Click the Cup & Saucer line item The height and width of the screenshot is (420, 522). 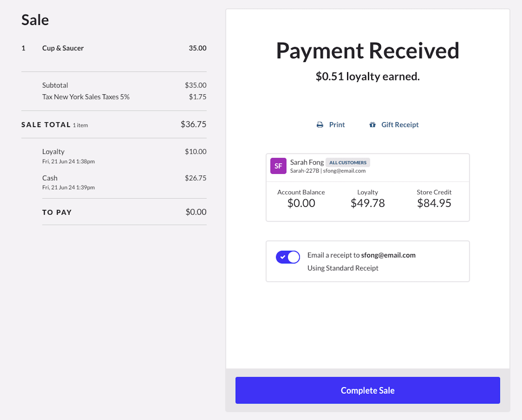click(63, 48)
